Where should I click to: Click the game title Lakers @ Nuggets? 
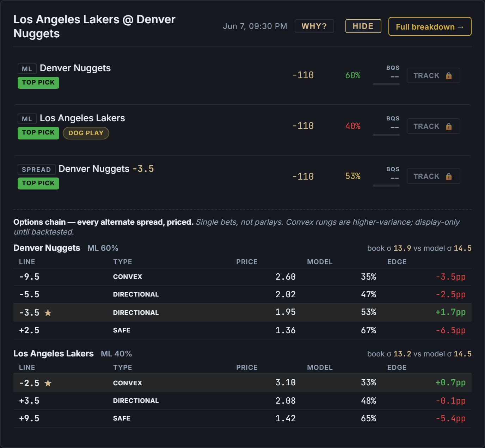click(x=94, y=26)
